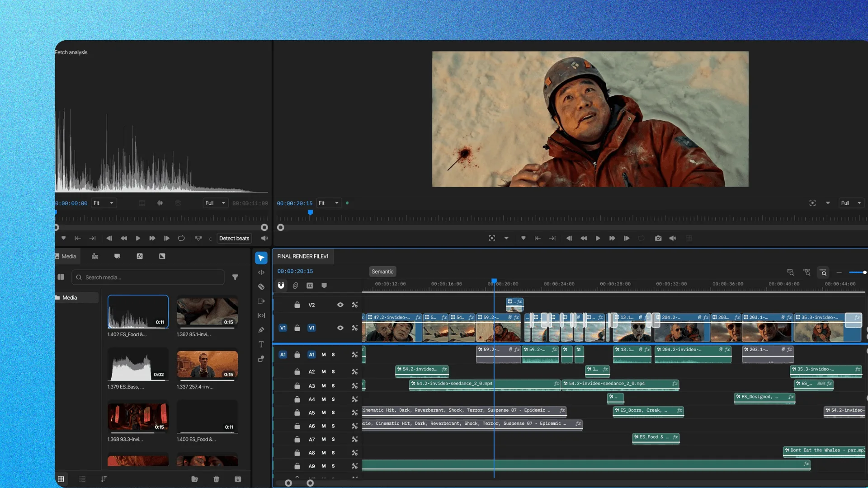Open the audio mixer tab in media panel
868x488 pixels.
(94, 256)
